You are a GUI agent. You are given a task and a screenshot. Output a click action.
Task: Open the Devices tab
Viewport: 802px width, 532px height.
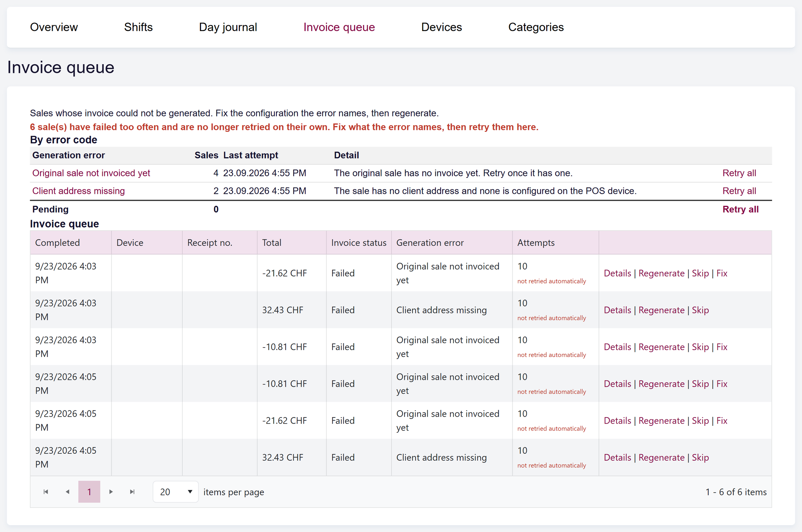coord(441,27)
